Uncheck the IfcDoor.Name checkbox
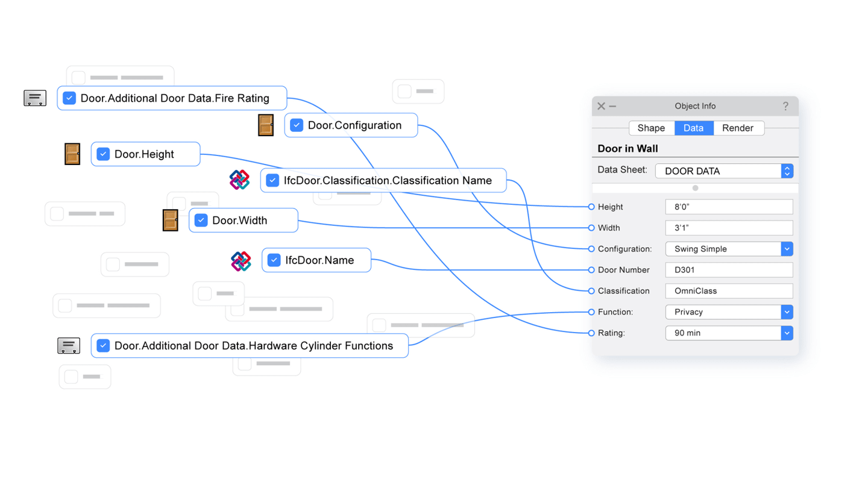The image size is (868, 482). tap(274, 260)
